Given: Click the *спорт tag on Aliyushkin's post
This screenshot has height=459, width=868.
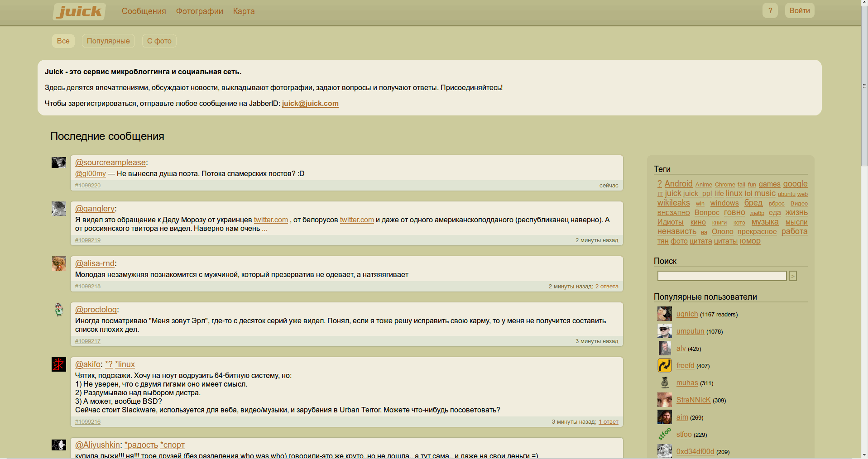Looking at the screenshot, I should pos(173,445).
